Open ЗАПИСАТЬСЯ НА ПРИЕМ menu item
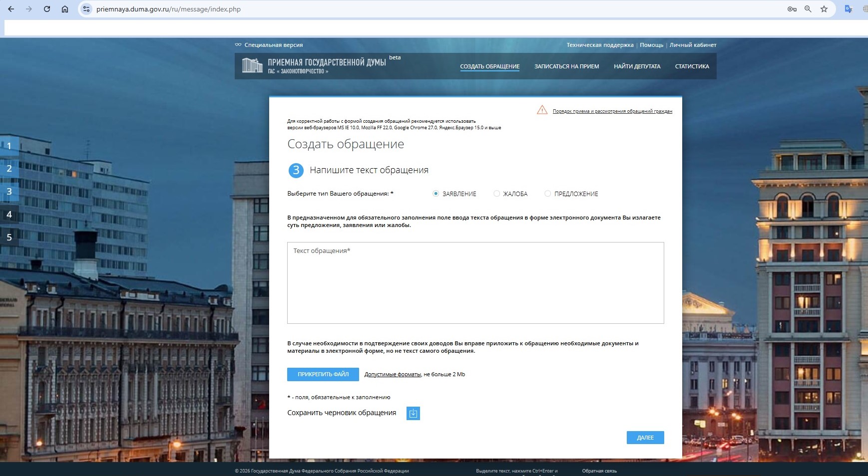 pyautogui.click(x=567, y=66)
